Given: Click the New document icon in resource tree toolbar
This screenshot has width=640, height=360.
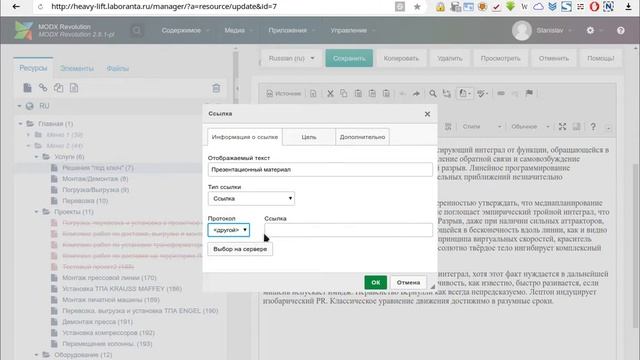Looking at the screenshot, I should coord(27,88).
